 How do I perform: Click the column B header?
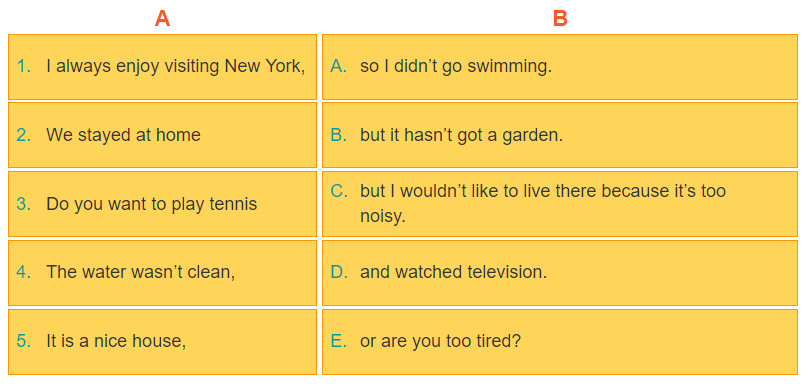point(560,19)
